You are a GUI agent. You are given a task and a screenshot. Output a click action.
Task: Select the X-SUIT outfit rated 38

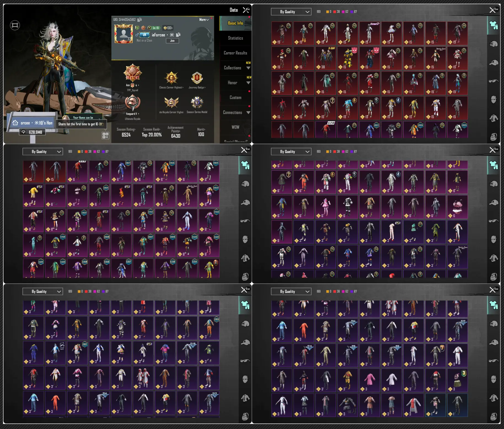(326, 58)
